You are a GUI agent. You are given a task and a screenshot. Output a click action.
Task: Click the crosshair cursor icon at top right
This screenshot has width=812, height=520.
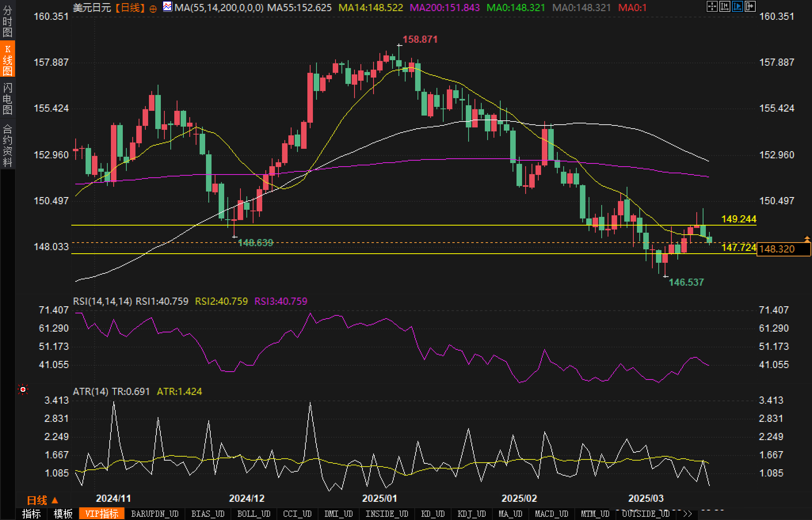712,6
